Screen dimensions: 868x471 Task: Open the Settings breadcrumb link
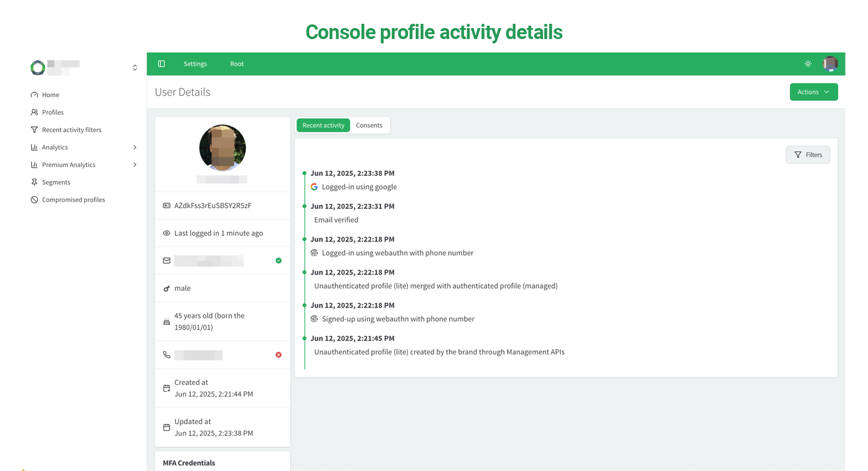click(195, 64)
